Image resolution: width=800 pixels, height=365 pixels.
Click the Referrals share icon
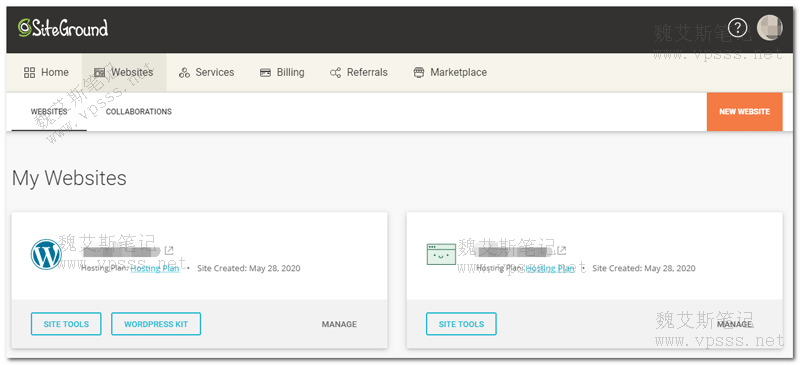tap(335, 72)
